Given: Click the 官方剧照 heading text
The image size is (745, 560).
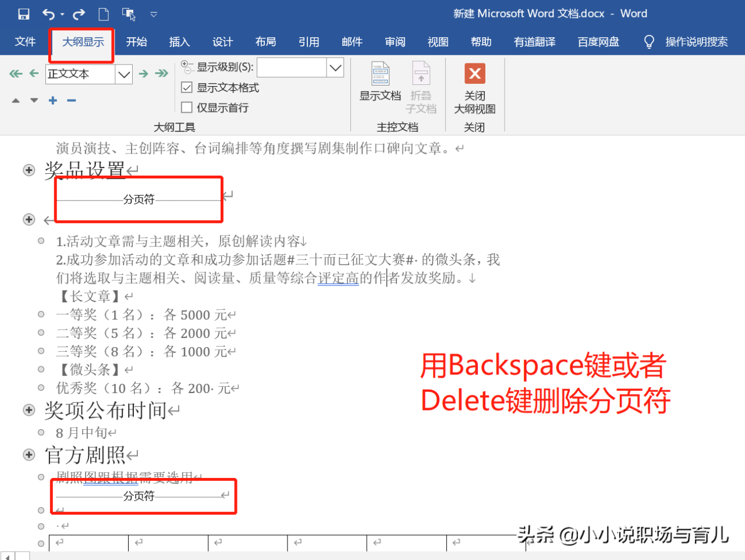Looking at the screenshot, I should 85,455.
